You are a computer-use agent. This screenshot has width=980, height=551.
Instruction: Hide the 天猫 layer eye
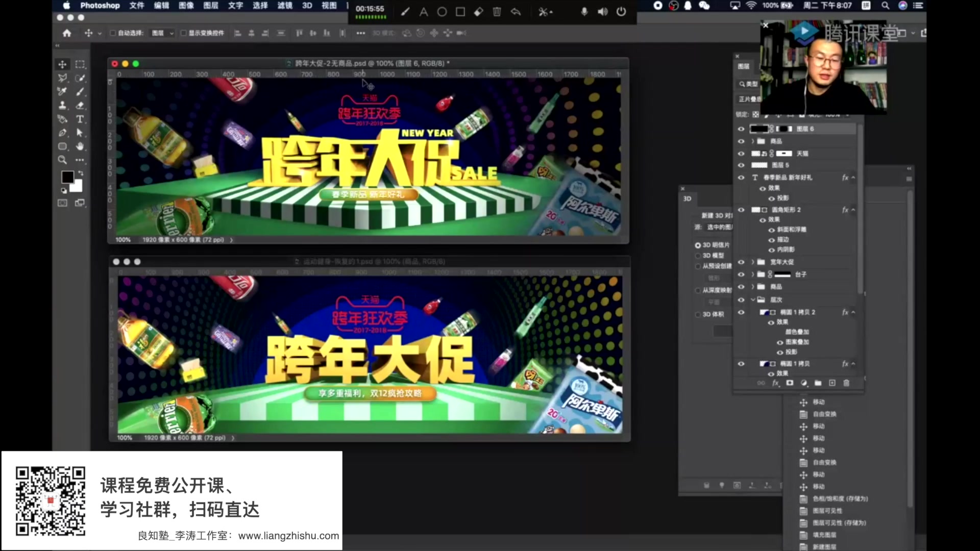[741, 154]
